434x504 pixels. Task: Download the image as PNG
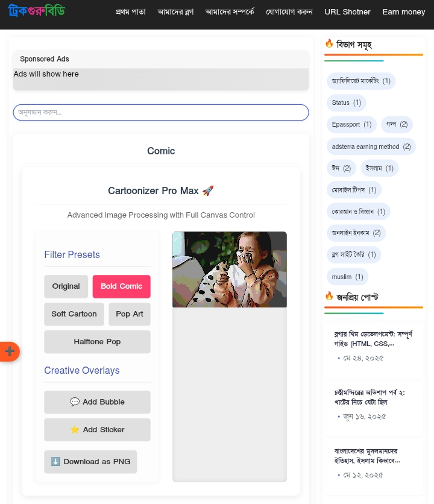tap(90, 462)
